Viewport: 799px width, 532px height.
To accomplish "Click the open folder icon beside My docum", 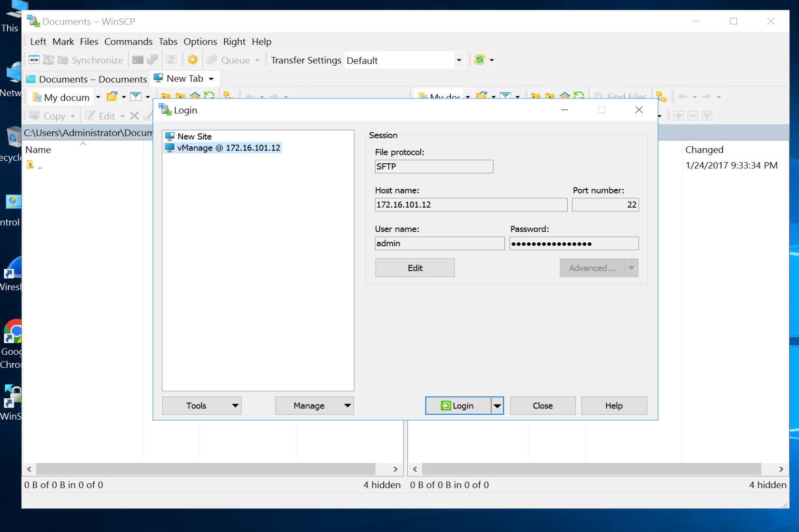I will click(x=112, y=97).
